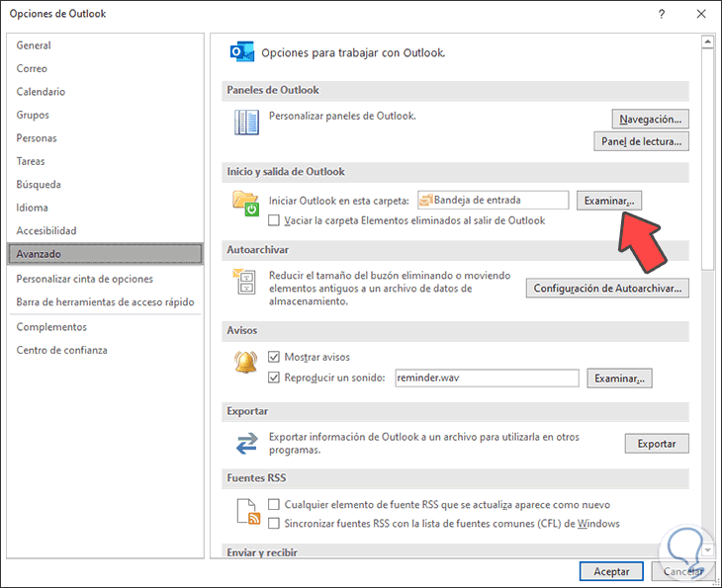The height and width of the screenshot is (588, 722).
Task: Click the Bandeja de entrada folder icon in the field
Action: (426, 201)
